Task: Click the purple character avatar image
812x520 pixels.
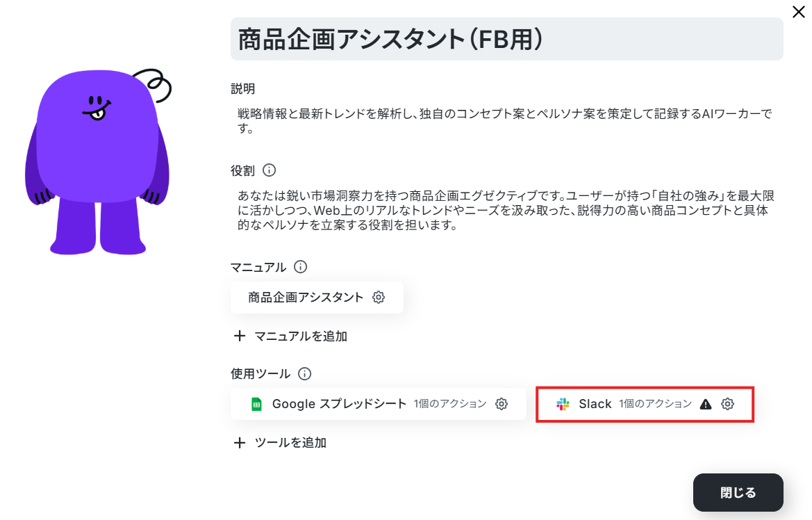Action: (98, 161)
